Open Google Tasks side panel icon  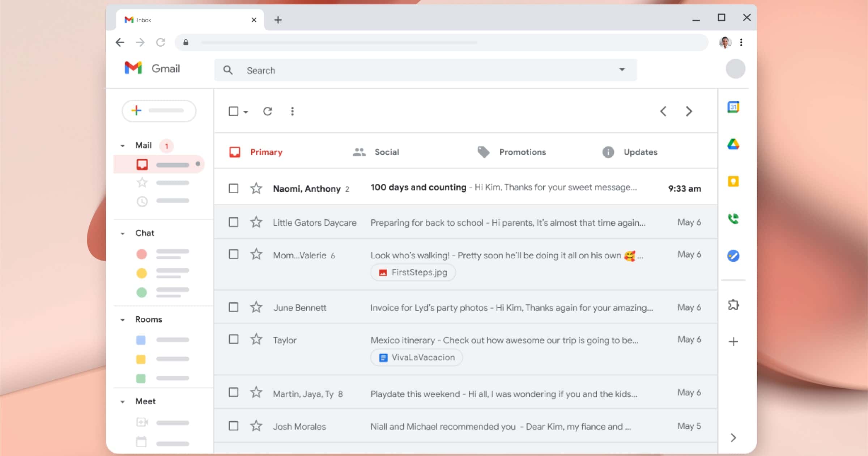733,256
